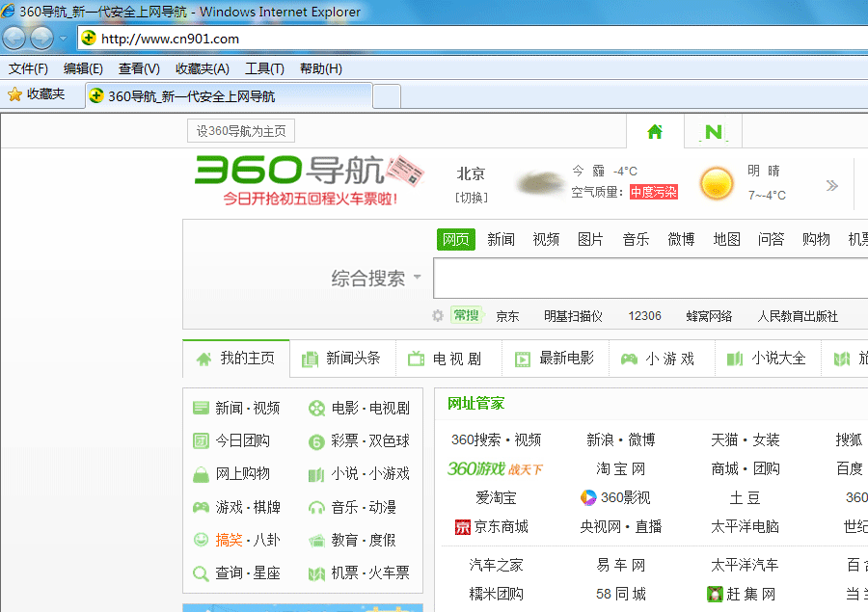Click the 12306 hot search link
868x612 pixels.
coord(644,316)
